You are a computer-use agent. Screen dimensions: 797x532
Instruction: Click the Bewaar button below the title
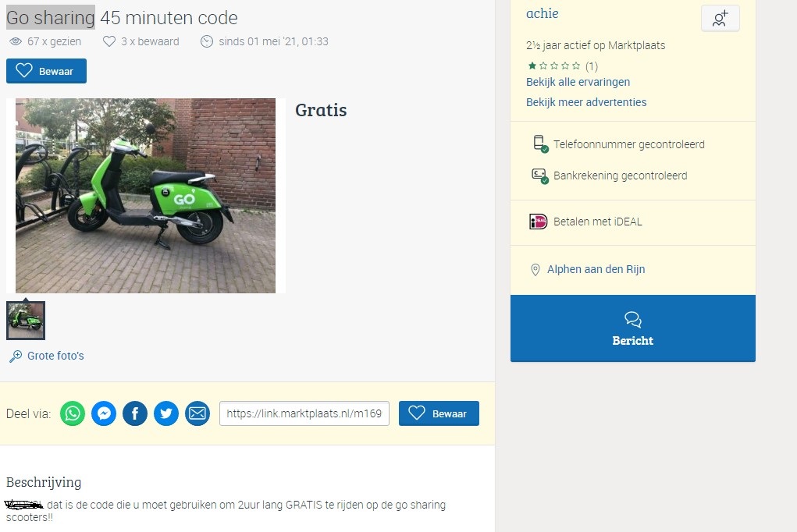click(46, 71)
